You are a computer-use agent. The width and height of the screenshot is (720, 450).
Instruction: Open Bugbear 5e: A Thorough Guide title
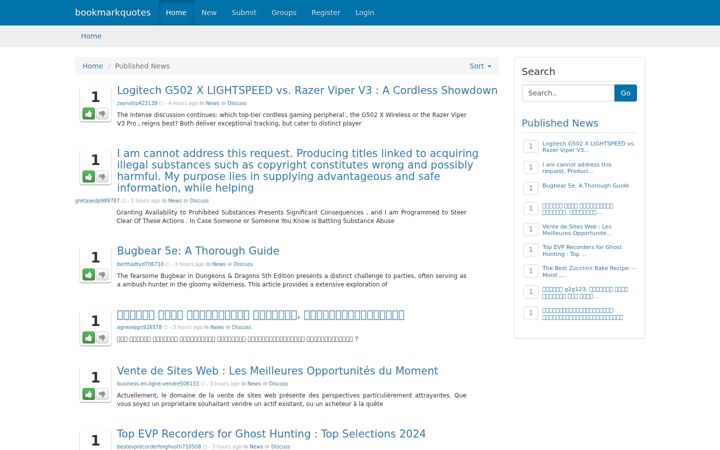198,251
